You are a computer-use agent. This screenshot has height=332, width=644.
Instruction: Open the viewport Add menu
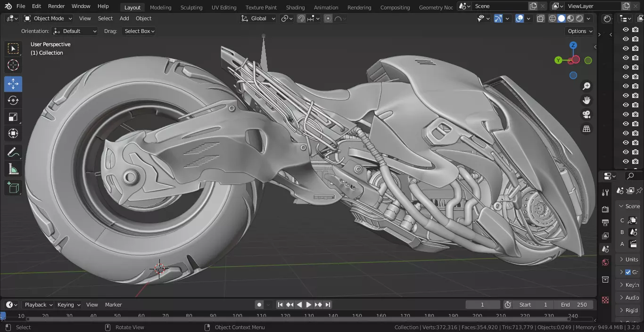[x=124, y=18]
